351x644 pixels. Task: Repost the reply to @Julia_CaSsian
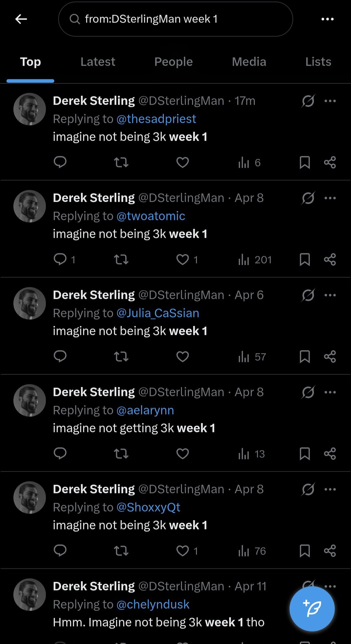coord(121,357)
